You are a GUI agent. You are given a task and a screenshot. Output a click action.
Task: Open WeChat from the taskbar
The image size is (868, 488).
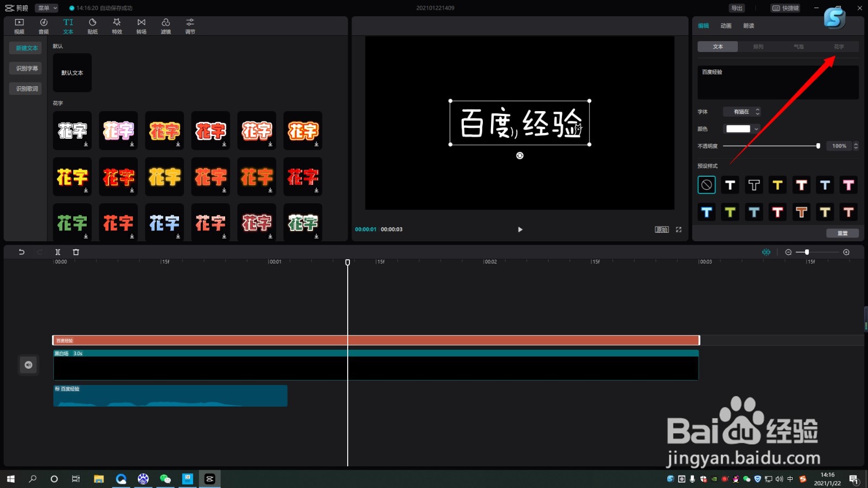pyautogui.click(x=165, y=479)
